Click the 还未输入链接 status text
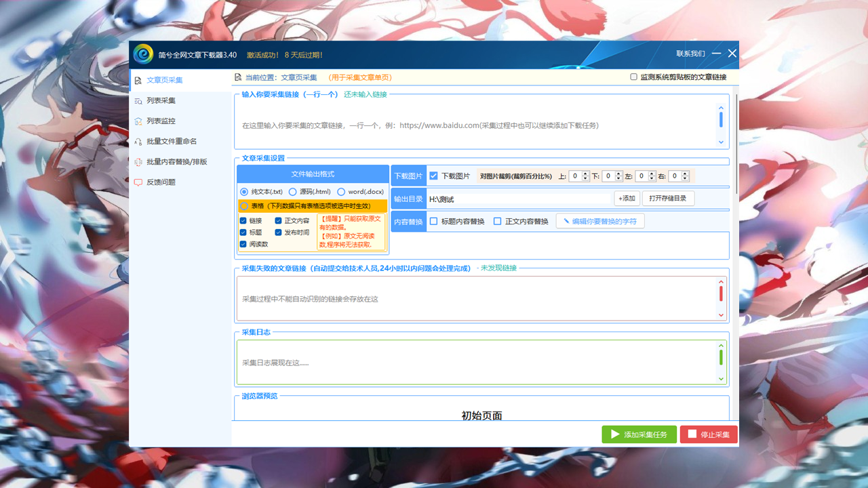This screenshot has height=488, width=868. 366,94
